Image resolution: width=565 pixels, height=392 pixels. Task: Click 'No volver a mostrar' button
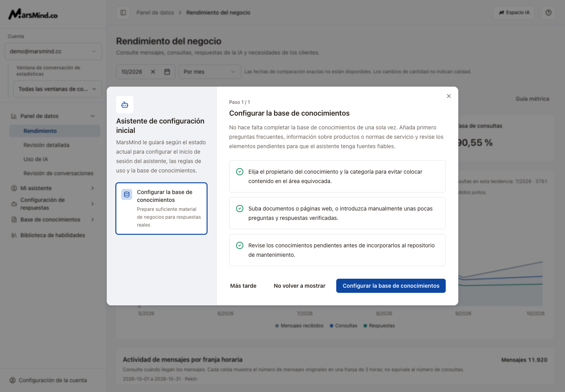[x=299, y=286]
